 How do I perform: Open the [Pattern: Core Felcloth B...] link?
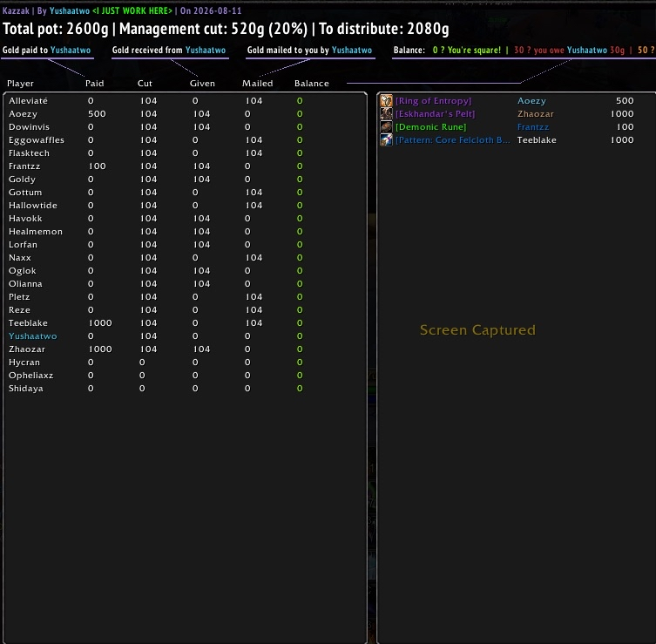(x=453, y=139)
